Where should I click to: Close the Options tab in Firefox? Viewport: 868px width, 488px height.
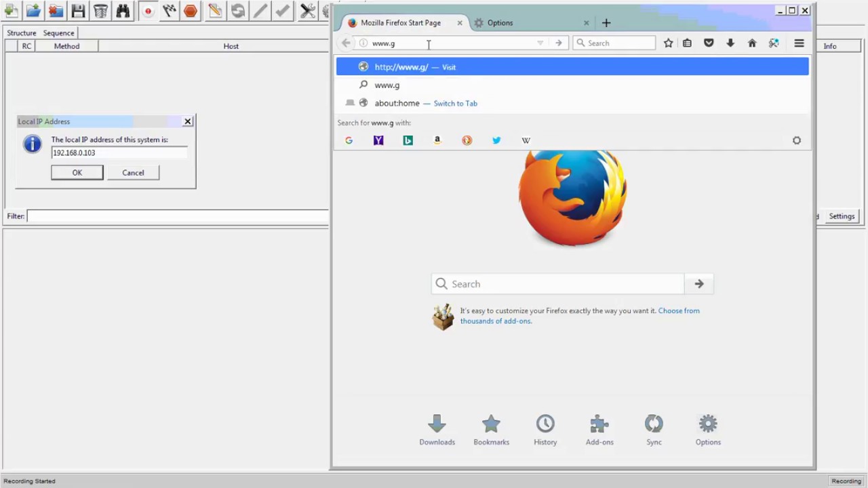point(587,22)
